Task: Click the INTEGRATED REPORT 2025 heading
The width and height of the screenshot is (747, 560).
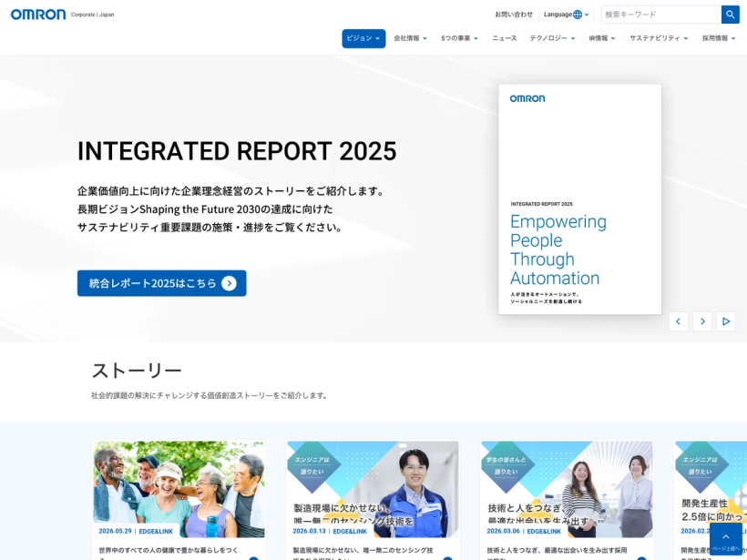Action: [237, 151]
